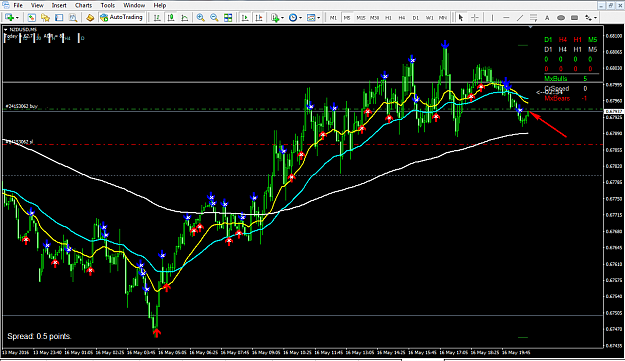Viewport: 625px width, 361px height.
Task: Open the Tools menu
Action: click(x=108, y=5)
